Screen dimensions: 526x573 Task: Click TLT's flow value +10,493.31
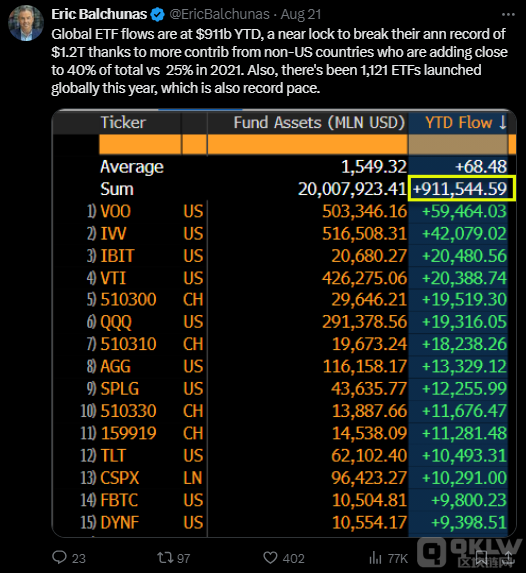tap(464, 456)
